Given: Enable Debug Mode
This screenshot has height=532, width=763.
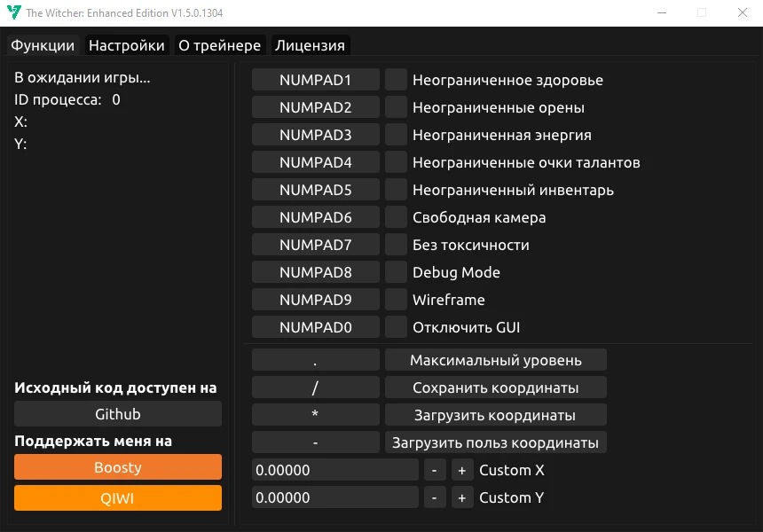Looking at the screenshot, I should pyautogui.click(x=396, y=271).
